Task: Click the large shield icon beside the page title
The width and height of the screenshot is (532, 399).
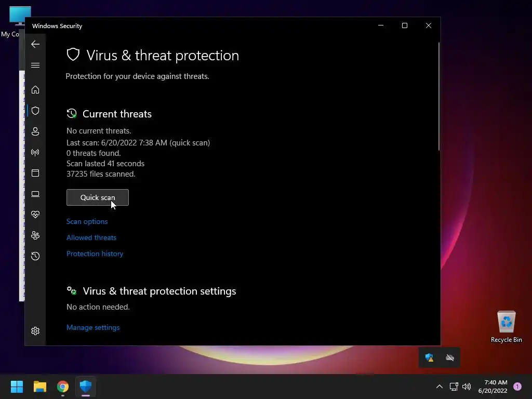Action: tap(73, 55)
